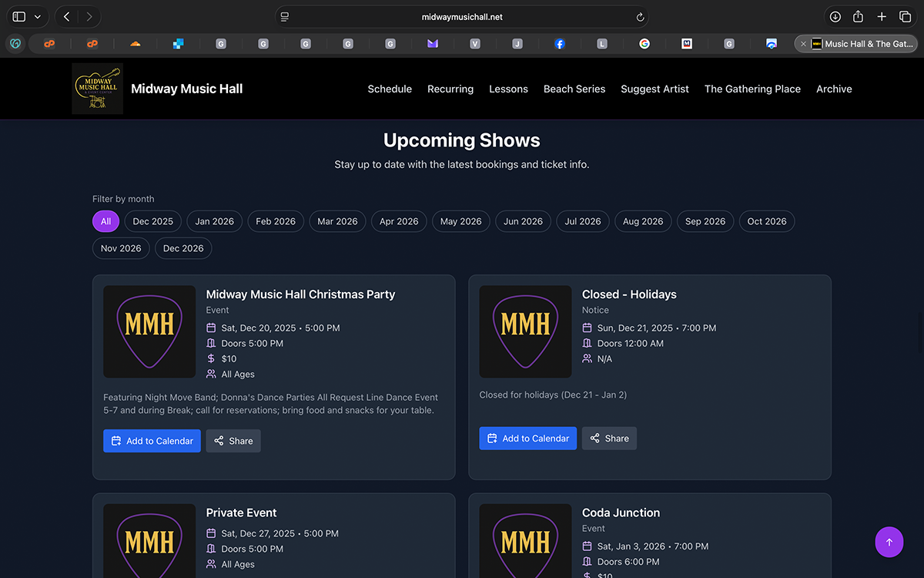The width and height of the screenshot is (924, 578).
Task: Switch to the tab labeled L
Action: pos(602,44)
